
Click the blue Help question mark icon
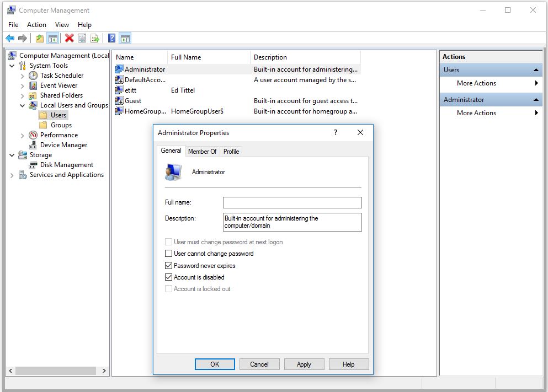click(x=111, y=38)
